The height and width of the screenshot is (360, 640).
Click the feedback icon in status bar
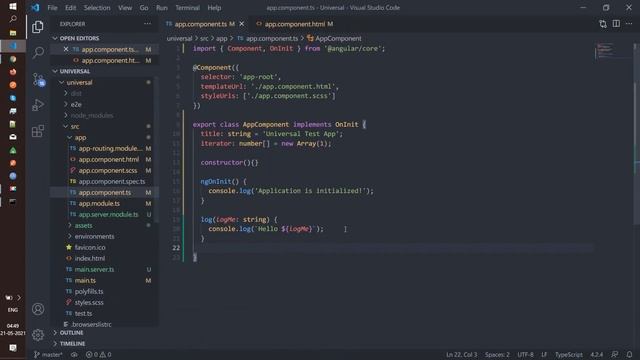pyautogui.click(x=615, y=355)
